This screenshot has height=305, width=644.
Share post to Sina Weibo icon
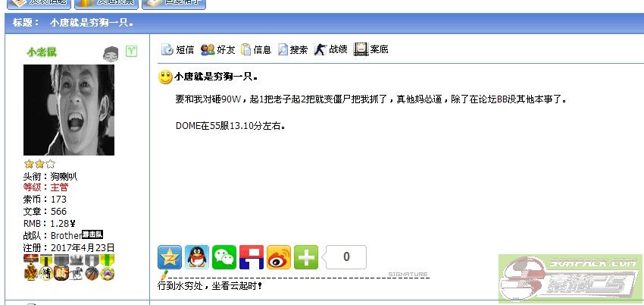[x=279, y=257]
